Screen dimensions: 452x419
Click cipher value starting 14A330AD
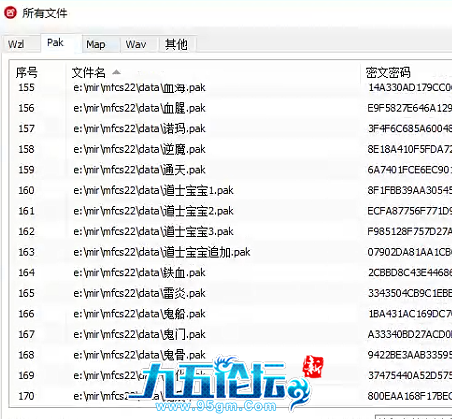point(410,88)
